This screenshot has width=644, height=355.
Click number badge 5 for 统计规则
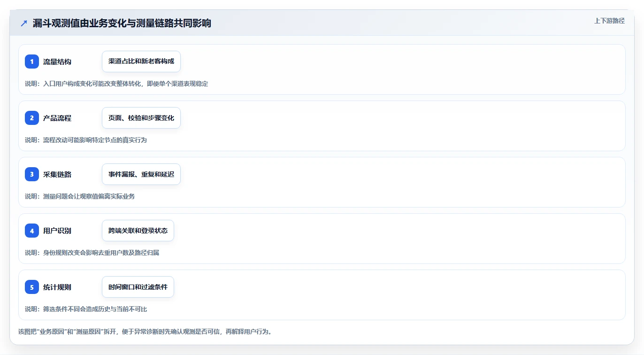point(32,287)
